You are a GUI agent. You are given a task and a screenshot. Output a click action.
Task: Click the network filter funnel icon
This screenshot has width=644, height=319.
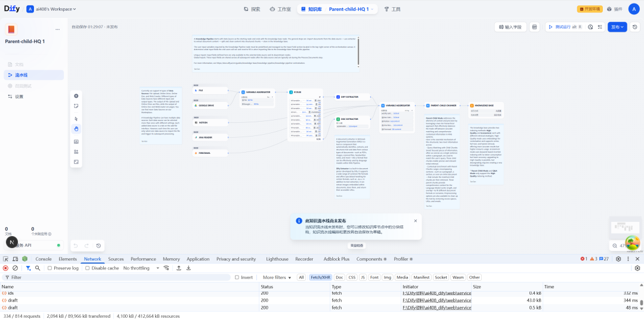(x=28, y=268)
